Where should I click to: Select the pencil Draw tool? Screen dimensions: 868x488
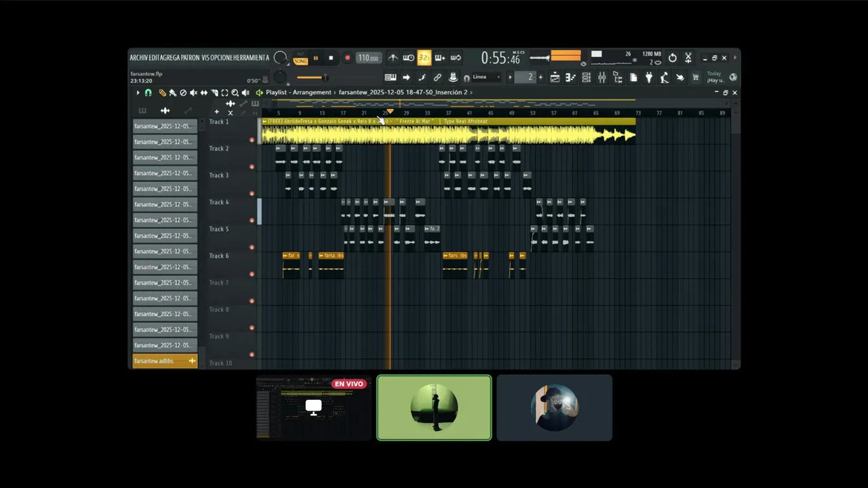(x=163, y=92)
